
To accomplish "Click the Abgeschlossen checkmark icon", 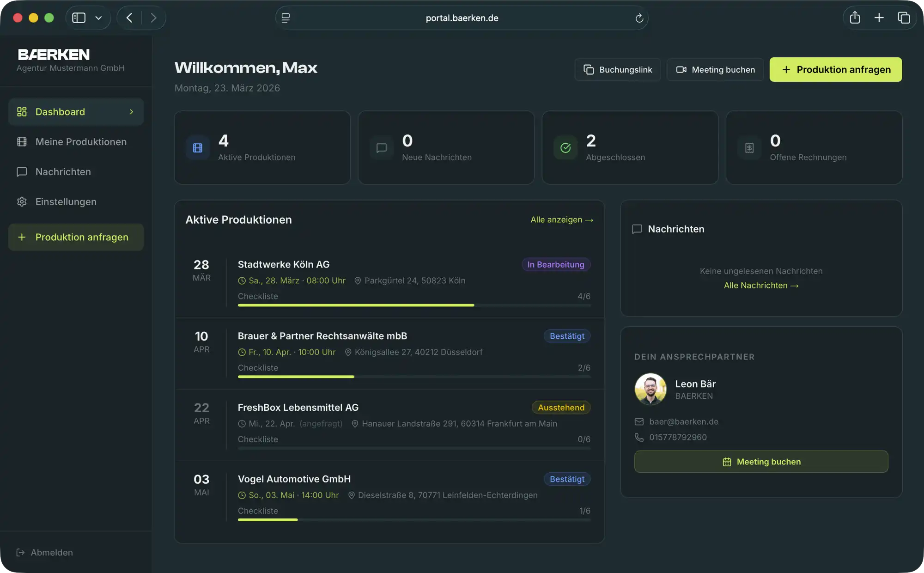I will tap(565, 148).
